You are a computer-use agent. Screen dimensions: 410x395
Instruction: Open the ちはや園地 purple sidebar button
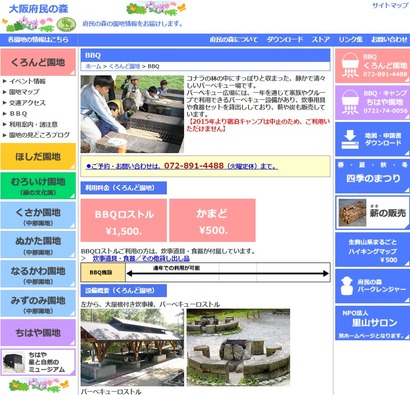click(x=38, y=332)
